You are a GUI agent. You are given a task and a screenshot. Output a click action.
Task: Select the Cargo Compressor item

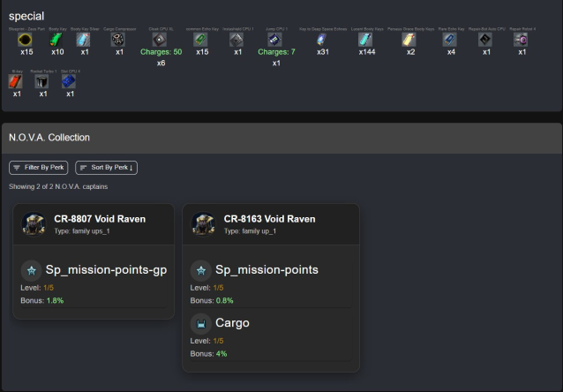tap(120, 39)
